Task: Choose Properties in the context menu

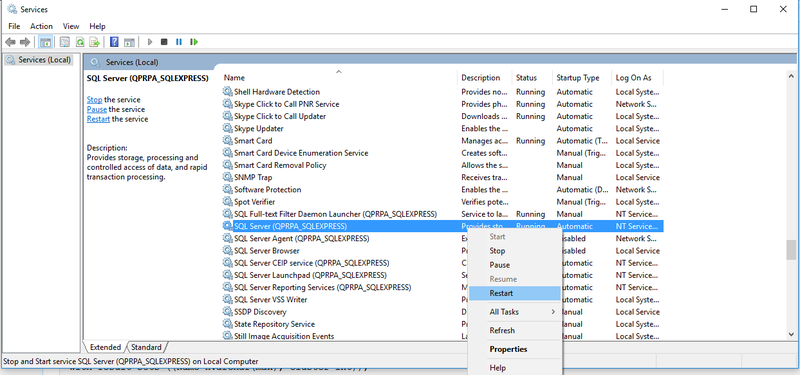Action: click(515, 349)
